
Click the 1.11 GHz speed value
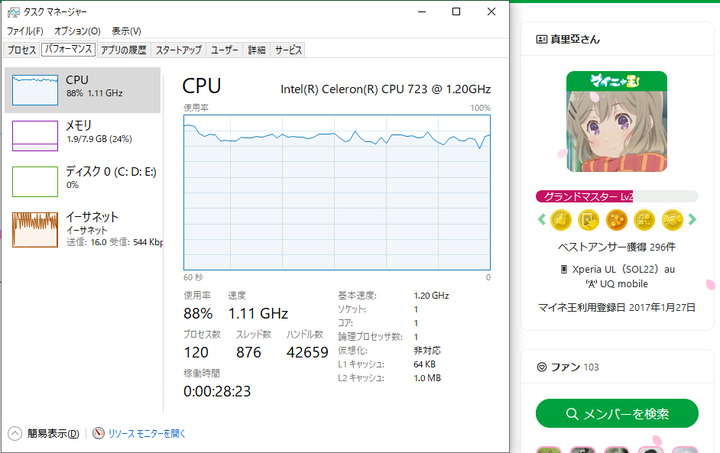click(258, 313)
